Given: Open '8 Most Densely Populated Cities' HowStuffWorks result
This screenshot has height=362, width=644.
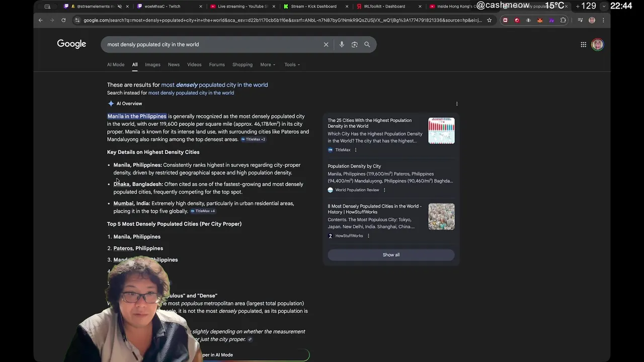Looking at the screenshot, I should [x=375, y=209].
